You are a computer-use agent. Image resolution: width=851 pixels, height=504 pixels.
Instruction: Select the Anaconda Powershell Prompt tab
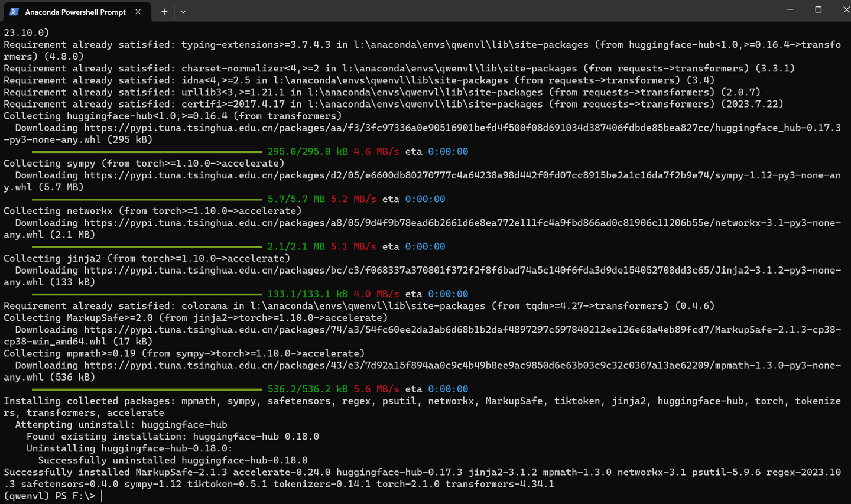pyautogui.click(x=76, y=12)
